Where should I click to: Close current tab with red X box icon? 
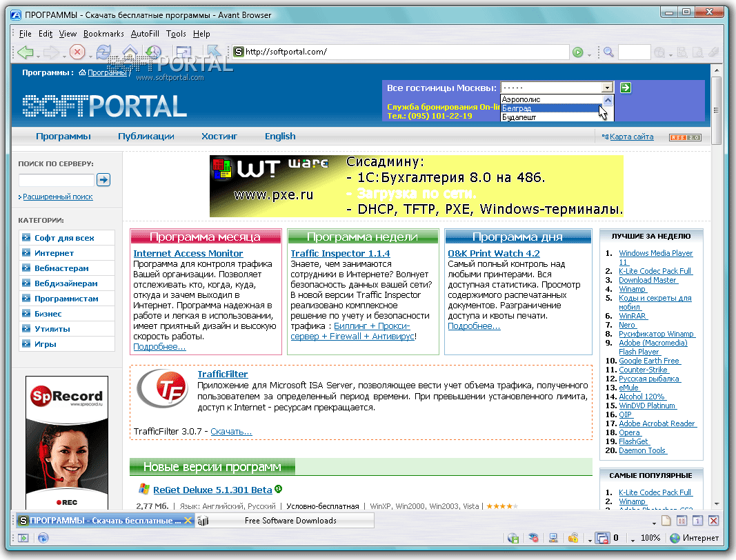tap(713, 520)
